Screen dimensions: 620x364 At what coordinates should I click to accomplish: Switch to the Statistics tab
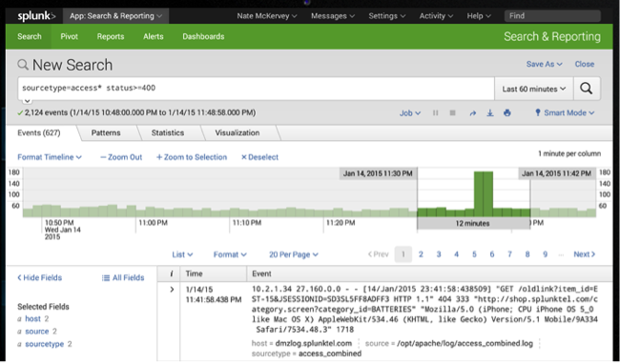point(168,133)
